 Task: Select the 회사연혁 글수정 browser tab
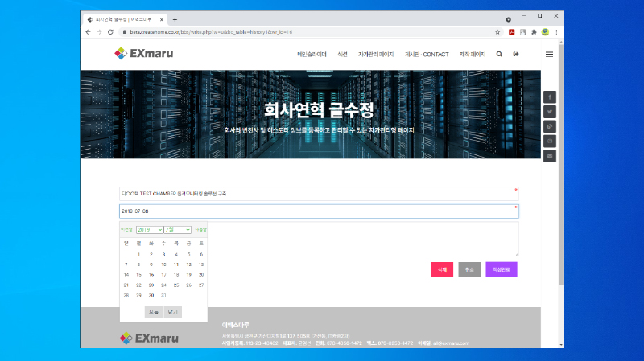click(126, 19)
